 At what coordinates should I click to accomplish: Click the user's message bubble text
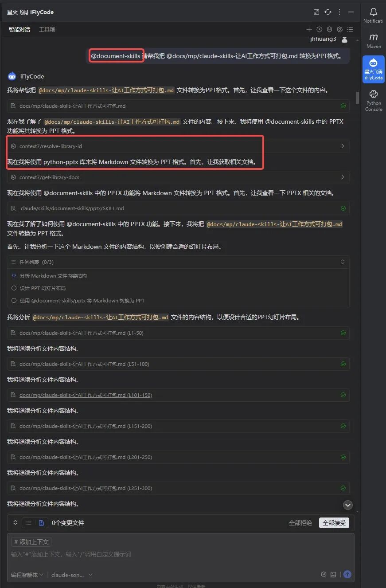pyautogui.click(x=216, y=56)
